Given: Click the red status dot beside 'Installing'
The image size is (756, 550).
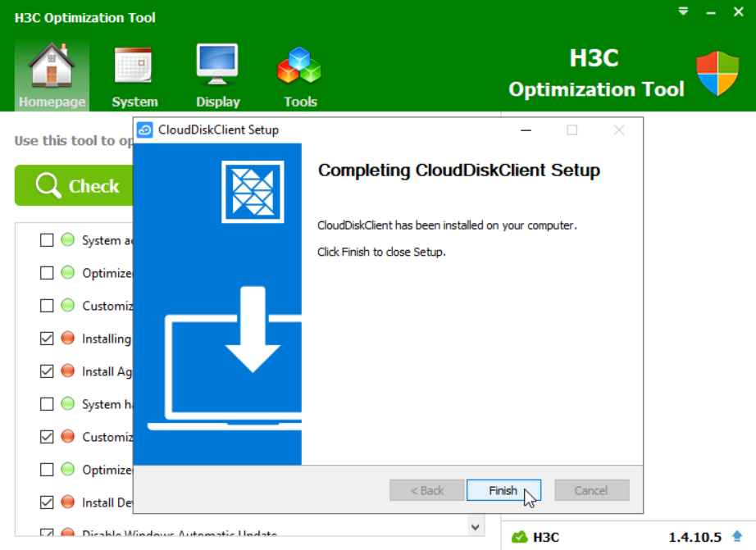Looking at the screenshot, I should (68, 338).
